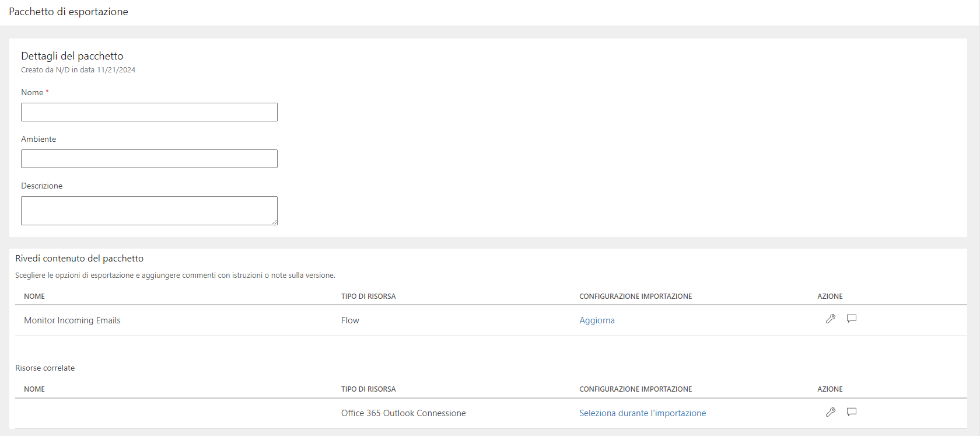
Task: Select the Monitor Incoming Emails name cell
Action: (72, 320)
